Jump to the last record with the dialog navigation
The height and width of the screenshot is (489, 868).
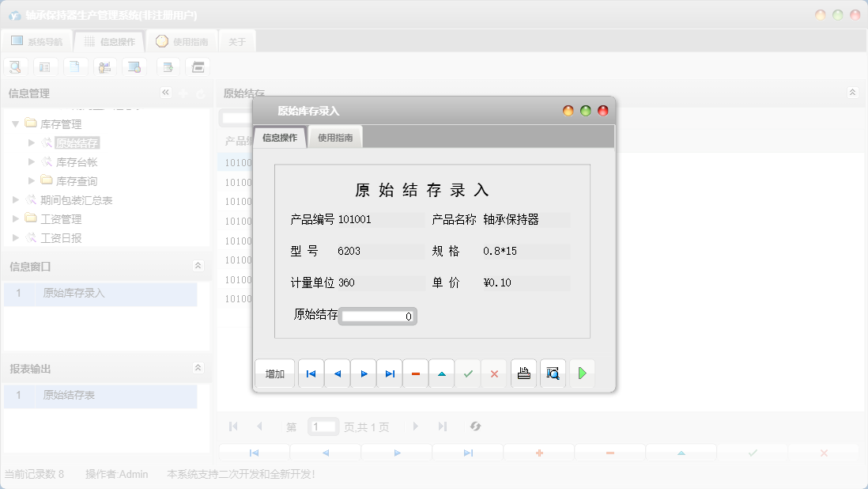tap(389, 373)
